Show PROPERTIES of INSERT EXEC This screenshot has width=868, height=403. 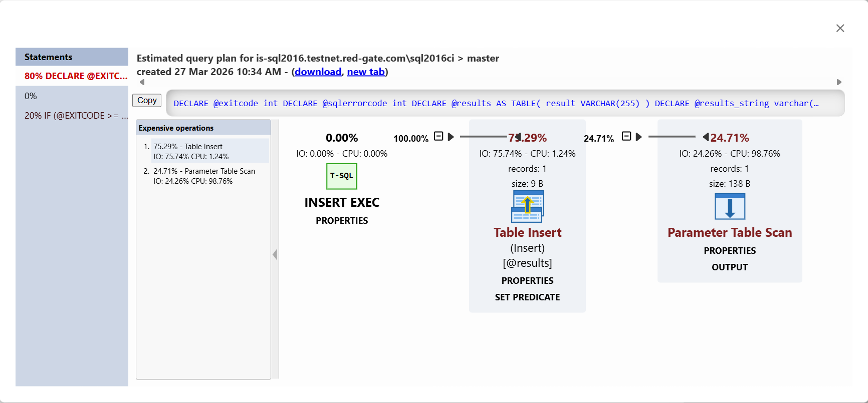pos(342,221)
